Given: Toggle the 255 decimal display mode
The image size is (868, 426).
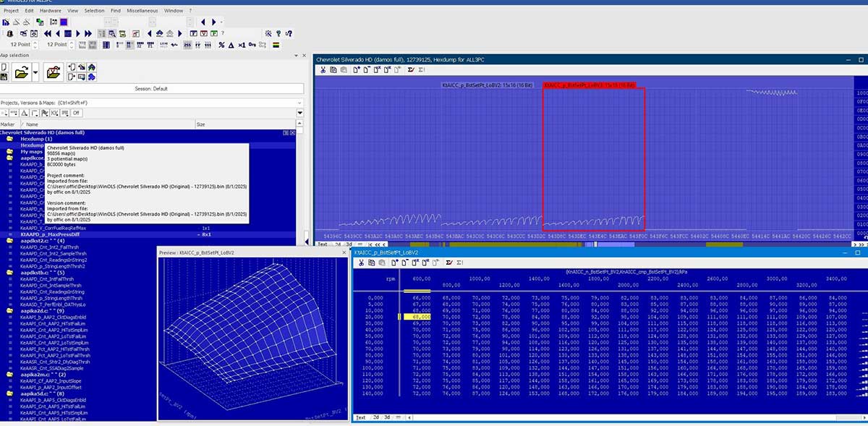Looking at the screenshot, I should coord(187,45).
